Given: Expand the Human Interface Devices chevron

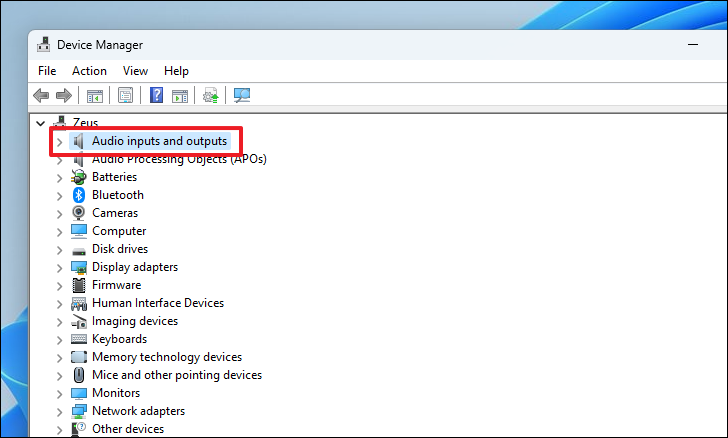Looking at the screenshot, I should pos(59,304).
